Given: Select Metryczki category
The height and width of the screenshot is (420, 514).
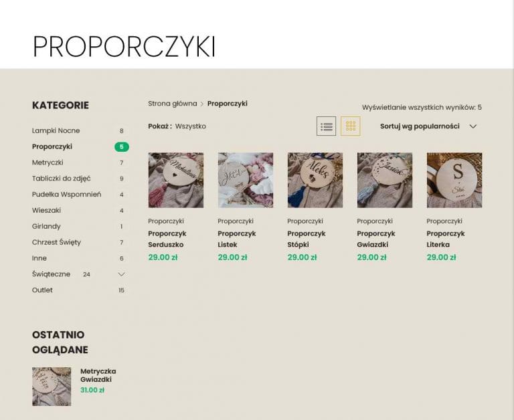Looking at the screenshot, I should click(48, 163).
